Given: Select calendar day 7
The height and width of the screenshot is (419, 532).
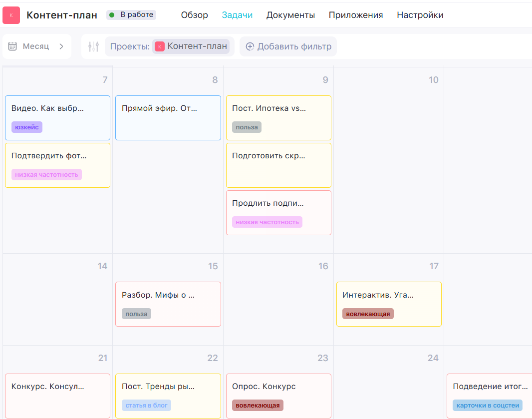Looking at the screenshot, I should point(105,80).
